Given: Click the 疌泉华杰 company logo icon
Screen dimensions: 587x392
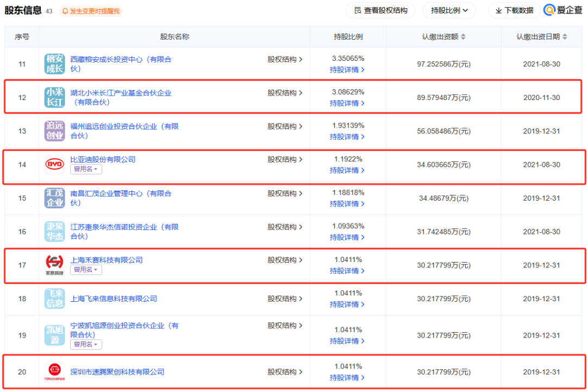Looking at the screenshot, I should [x=55, y=232].
